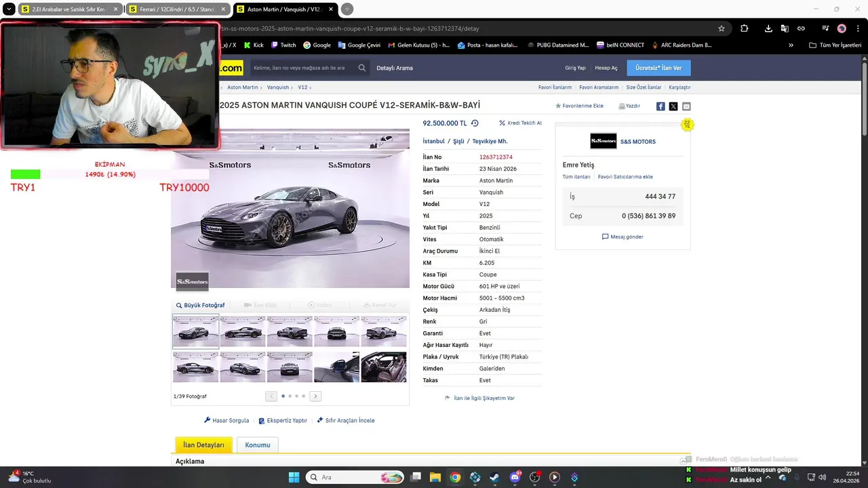
Task: Open Ekspertiz Yaptır
Action: (283, 420)
